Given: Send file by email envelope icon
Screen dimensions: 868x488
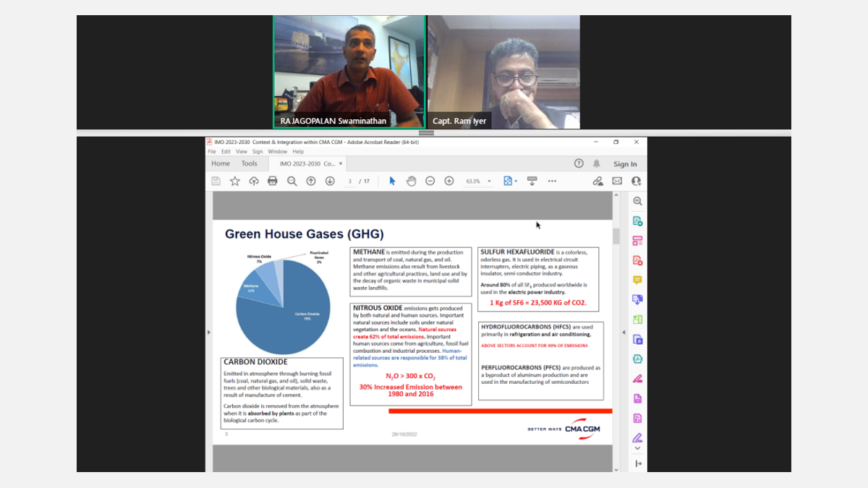Looking at the screenshot, I should click(617, 181).
